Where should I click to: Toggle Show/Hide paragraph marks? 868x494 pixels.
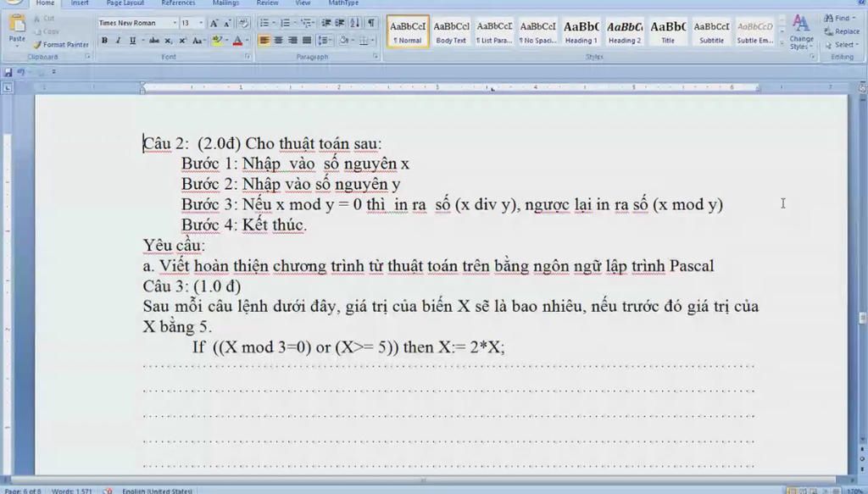[371, 23]
